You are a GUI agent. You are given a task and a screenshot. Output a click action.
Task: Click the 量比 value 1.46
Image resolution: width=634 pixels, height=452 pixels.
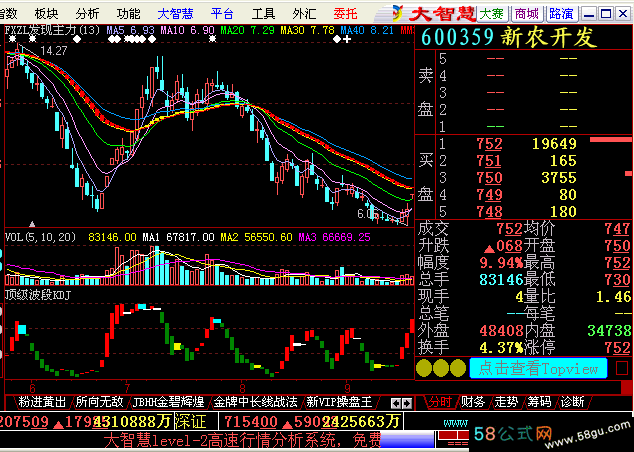point(613,297)
